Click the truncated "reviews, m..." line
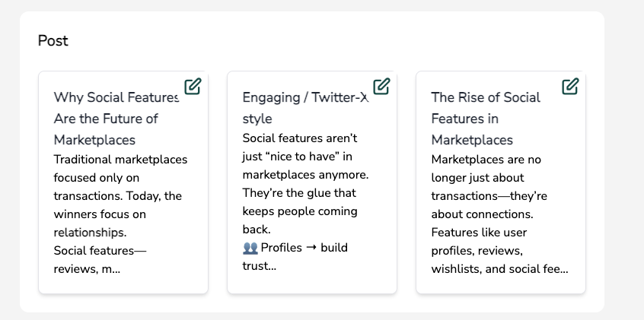This screenshot has width=644, height=320. click(87, 269)
